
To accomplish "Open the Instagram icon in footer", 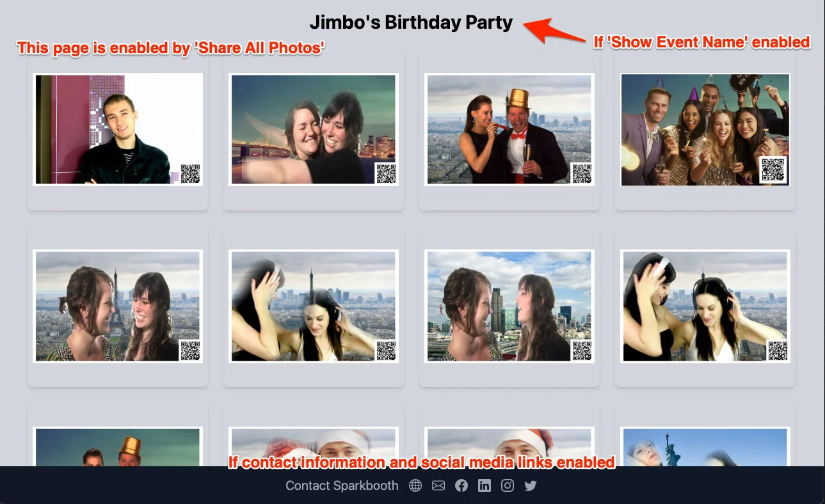I will click(508, 485).
